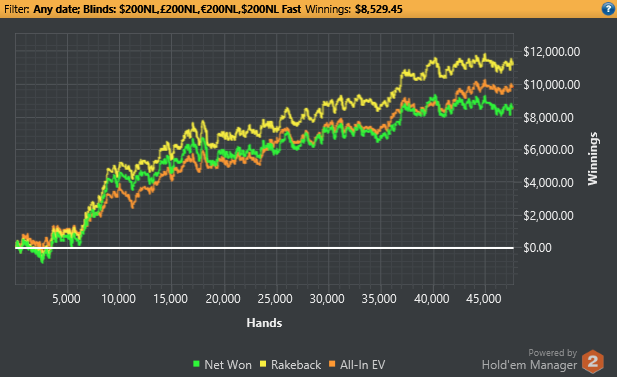Click the 5,000 hands axis label
This screenshot has height=377, width=617.
(66, 299)
